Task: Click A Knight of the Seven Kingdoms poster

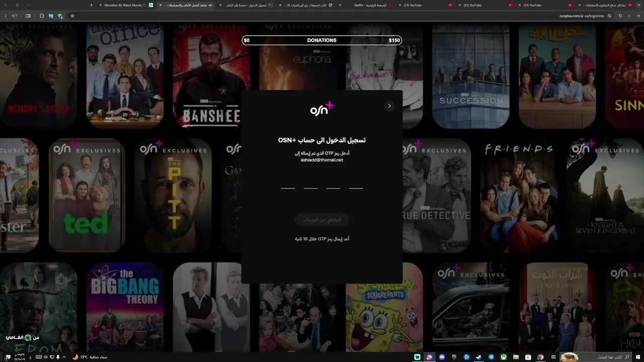Action: 605,195
